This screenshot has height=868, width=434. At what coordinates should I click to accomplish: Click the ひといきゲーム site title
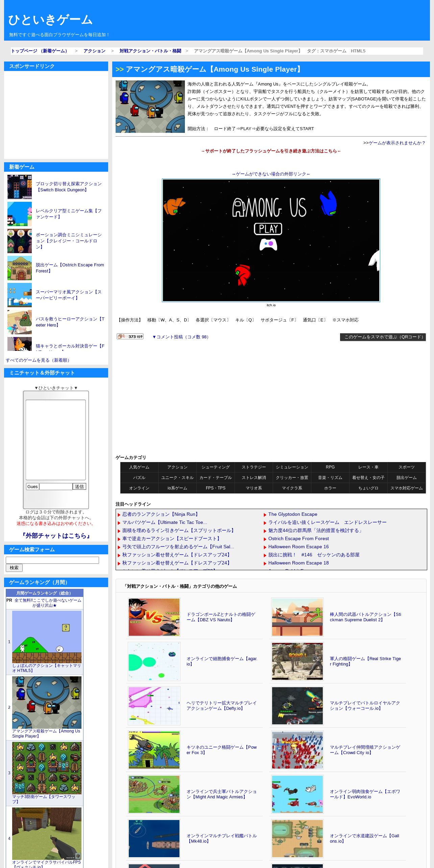[50, 20]
